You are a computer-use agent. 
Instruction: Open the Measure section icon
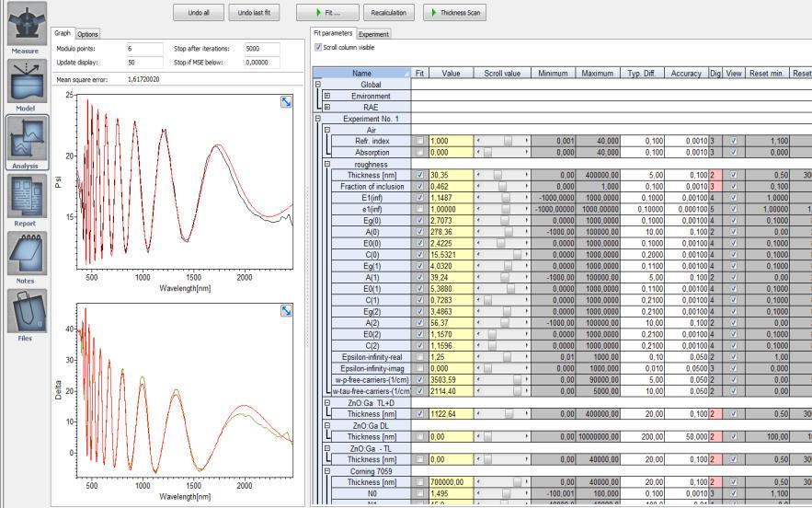(x=27, y=24)
